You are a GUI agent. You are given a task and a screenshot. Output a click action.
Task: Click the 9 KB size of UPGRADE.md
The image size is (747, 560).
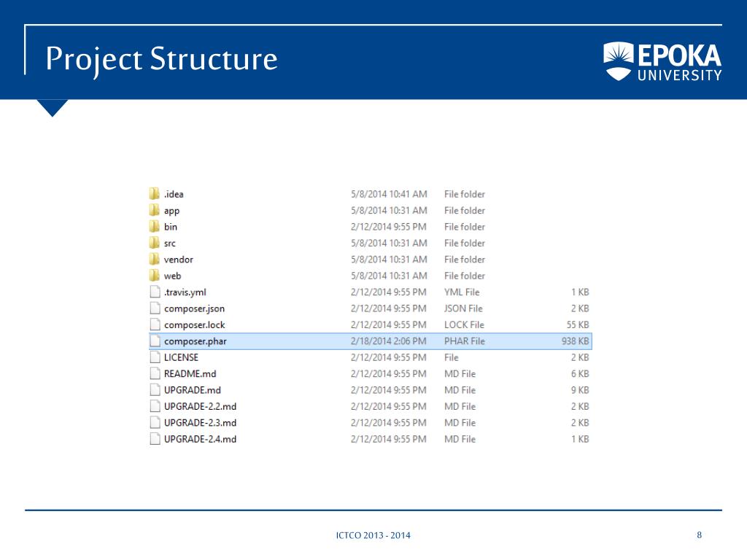(580, 390)
